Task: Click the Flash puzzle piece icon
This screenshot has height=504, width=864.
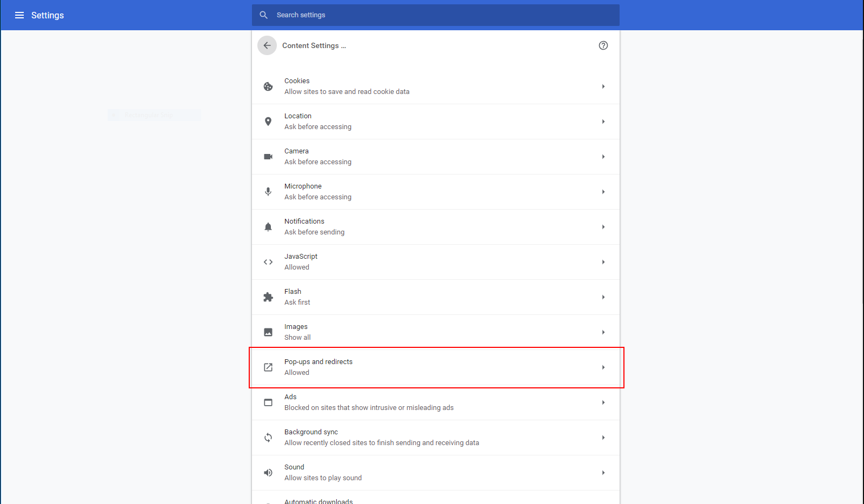Action: click(x=268, y=297)
